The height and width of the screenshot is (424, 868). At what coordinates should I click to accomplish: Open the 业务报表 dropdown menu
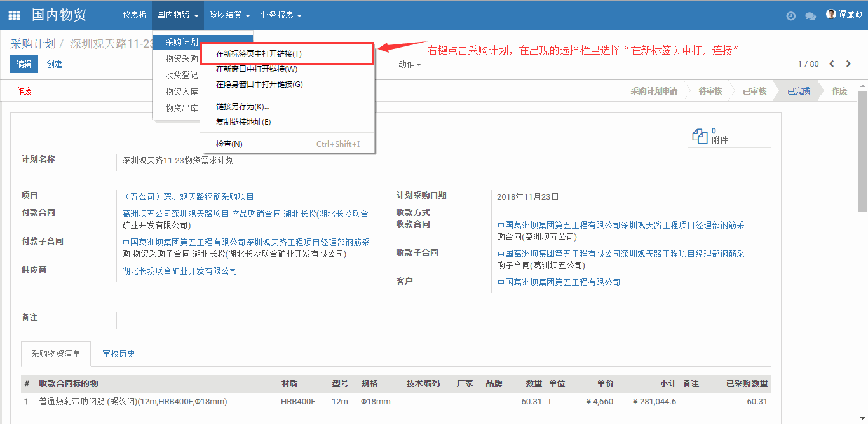point(281,15)
